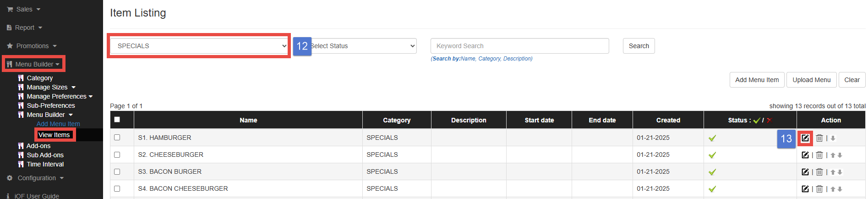Viewport: 868px width, 199px height.
Task: Move S4. BACON CHEESEBURGER down
Action: pyautogui.click(x=840, y=189)
